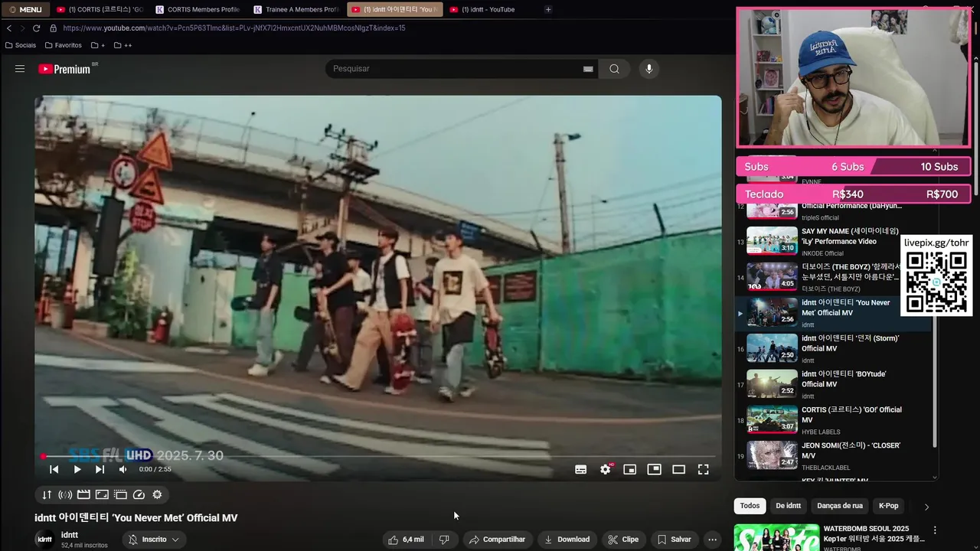Viewport: 980px width, 551px height.
Task: Open the browser MENU button
Action: click(25, 9)
